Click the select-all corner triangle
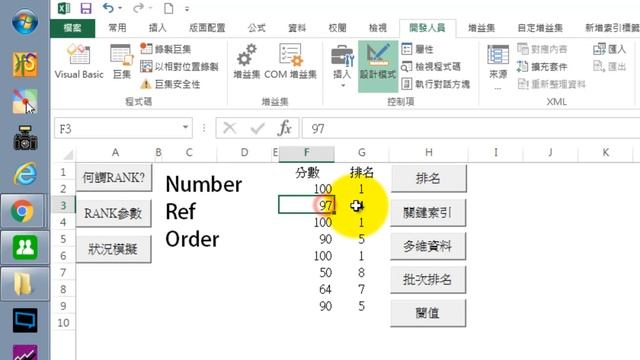Screen dimensions: 640x360 point(67,154)
